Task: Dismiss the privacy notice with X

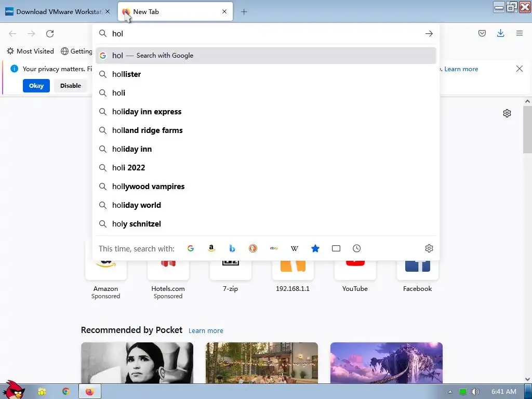Action: click(x=520, y=69)
